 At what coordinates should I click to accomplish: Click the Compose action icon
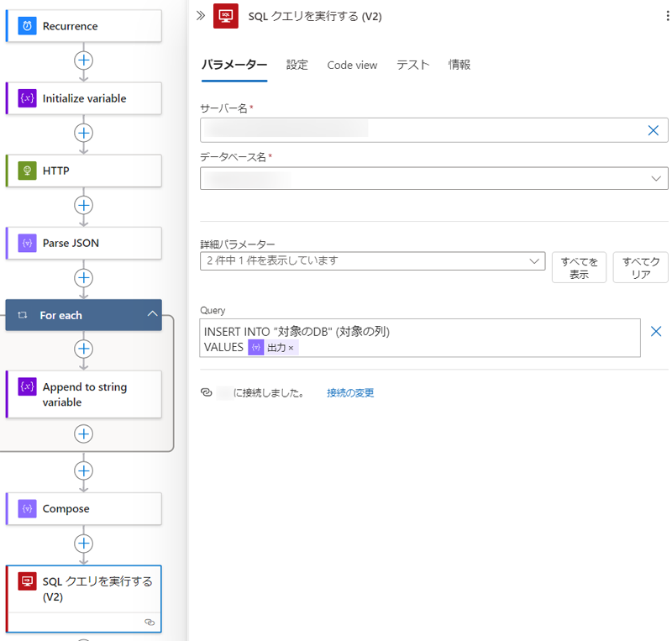tap(27, 508)
